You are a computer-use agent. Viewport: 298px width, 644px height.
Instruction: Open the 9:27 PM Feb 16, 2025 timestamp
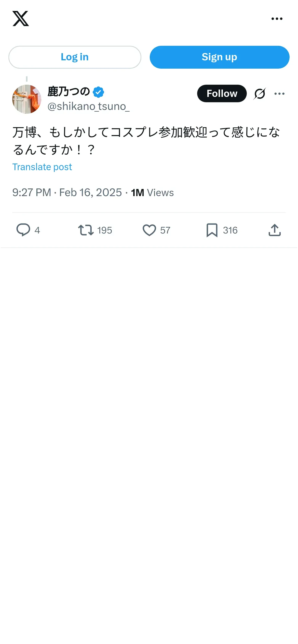click(x=67, y=193)
